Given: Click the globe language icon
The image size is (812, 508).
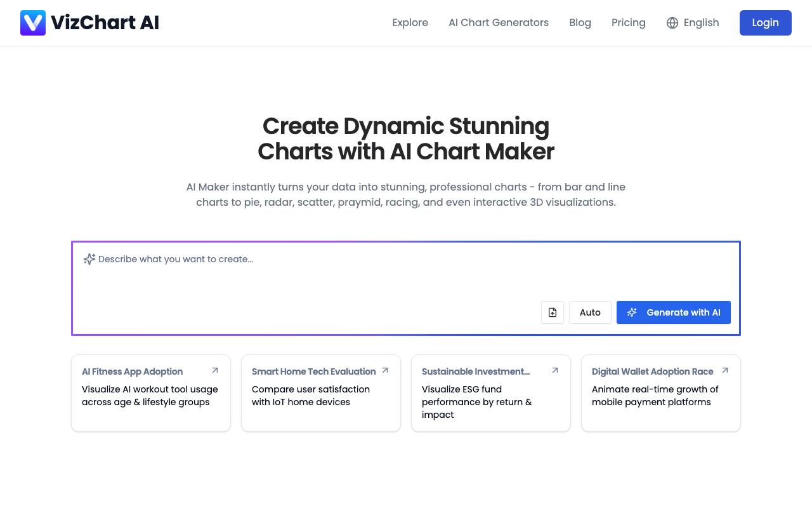Looking at the screenshot, I should (672, 23).
